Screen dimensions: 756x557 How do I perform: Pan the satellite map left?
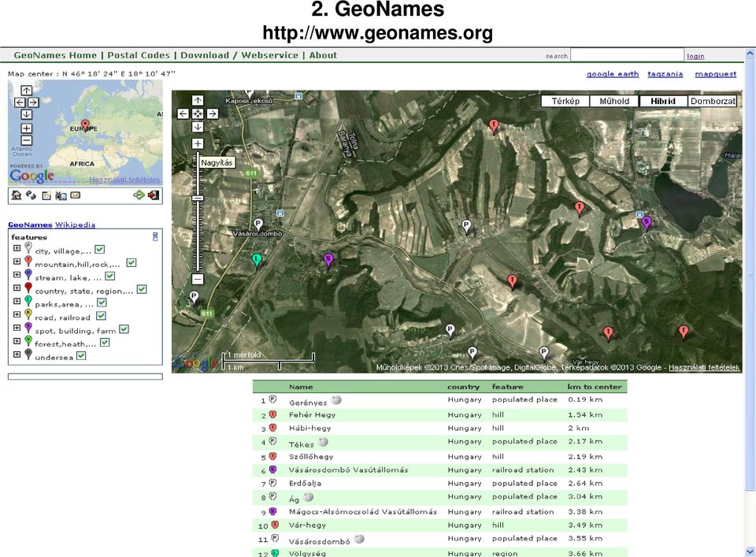(183, 113)
